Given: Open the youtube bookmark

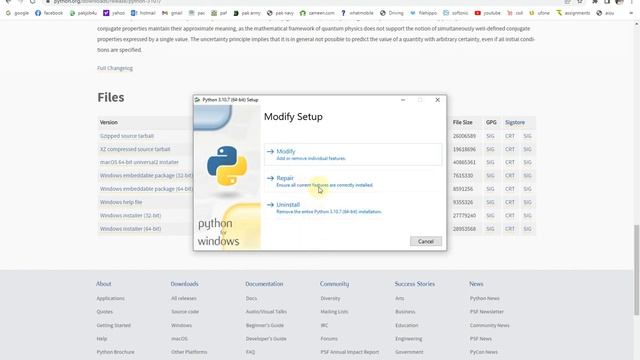Looking at the screenshot, I should point(488,13).
